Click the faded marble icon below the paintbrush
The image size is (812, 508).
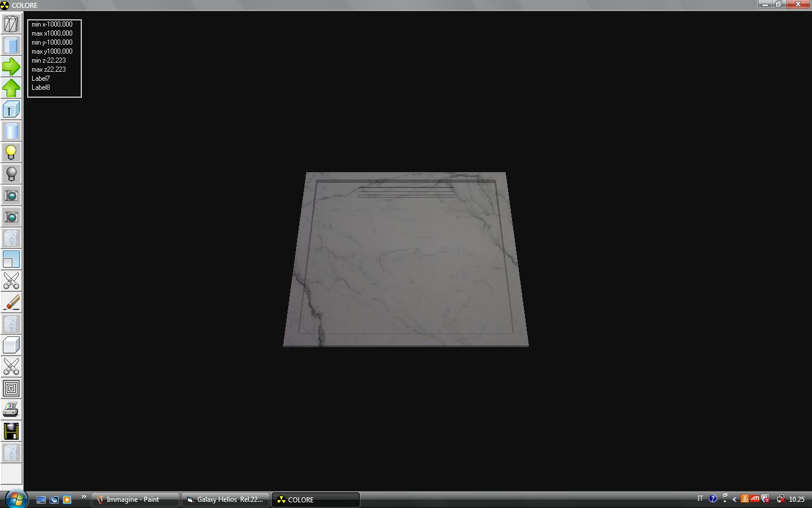pyautogui.click(x=11, y=324)
